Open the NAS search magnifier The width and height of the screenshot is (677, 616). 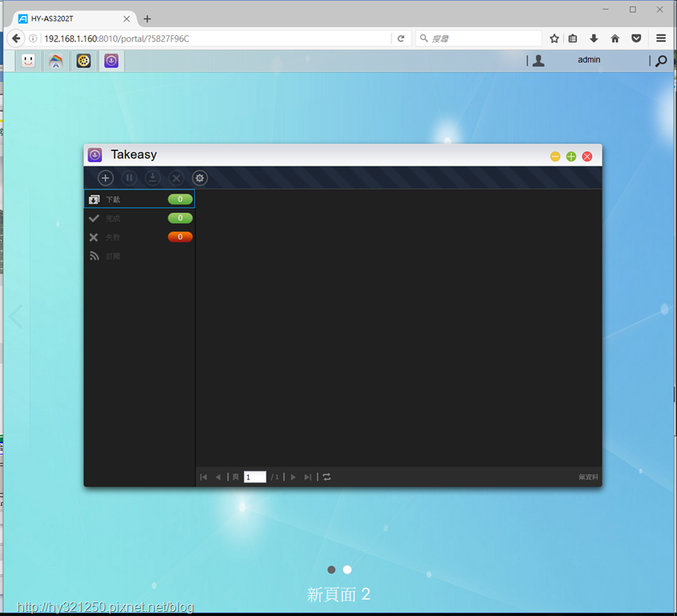(661, 61)
